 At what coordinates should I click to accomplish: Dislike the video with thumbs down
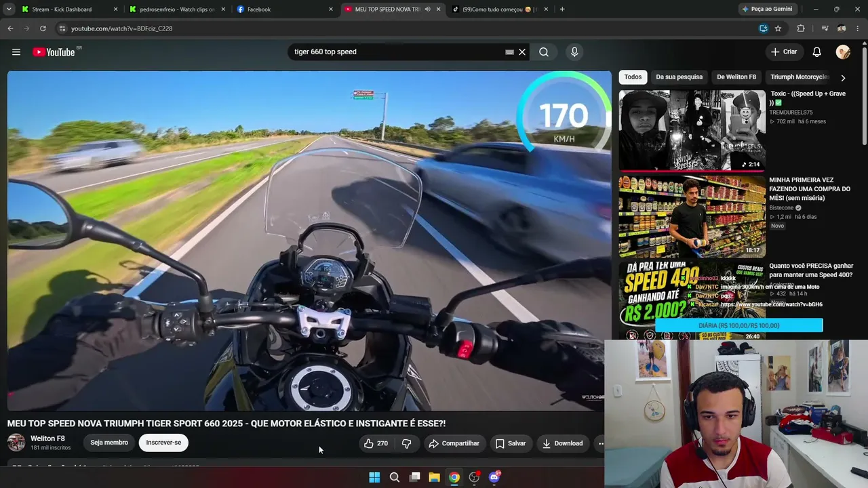coord(407,443)
